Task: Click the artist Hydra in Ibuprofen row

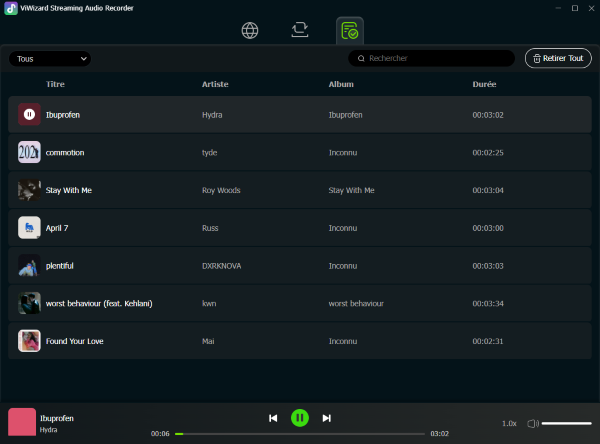Action: (x=212, y=115)
